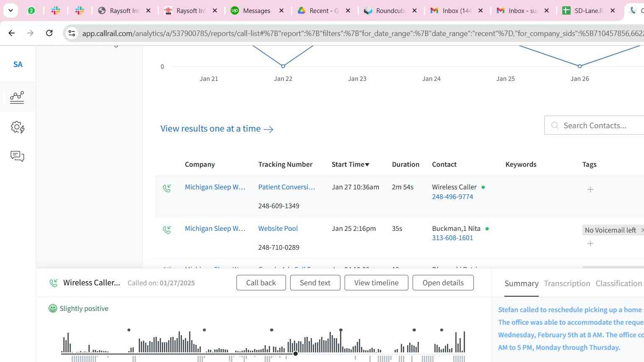The width and height of the screenshot is (644, 362).
Task: Click the View timeline button
Action: coord(376,283)
